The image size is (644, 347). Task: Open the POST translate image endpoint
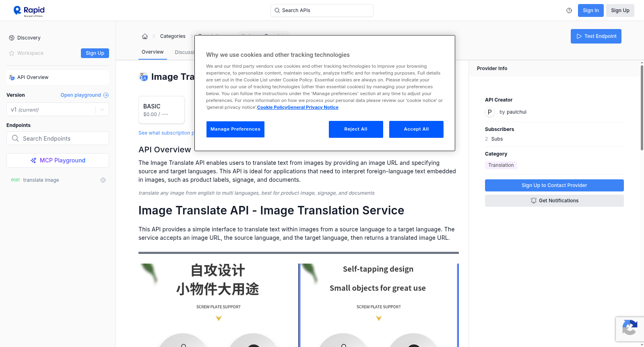point(58,180)
